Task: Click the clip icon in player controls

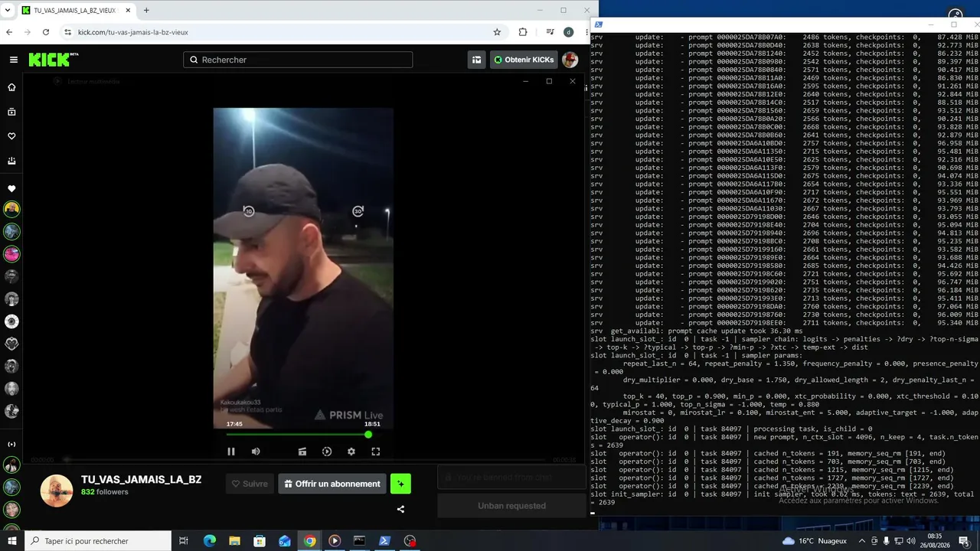Action: [302, 452]
